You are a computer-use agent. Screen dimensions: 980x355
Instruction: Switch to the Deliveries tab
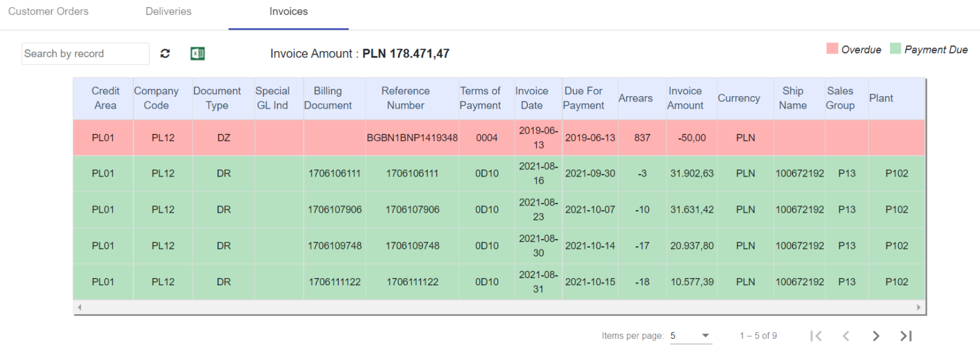[169, 11]
